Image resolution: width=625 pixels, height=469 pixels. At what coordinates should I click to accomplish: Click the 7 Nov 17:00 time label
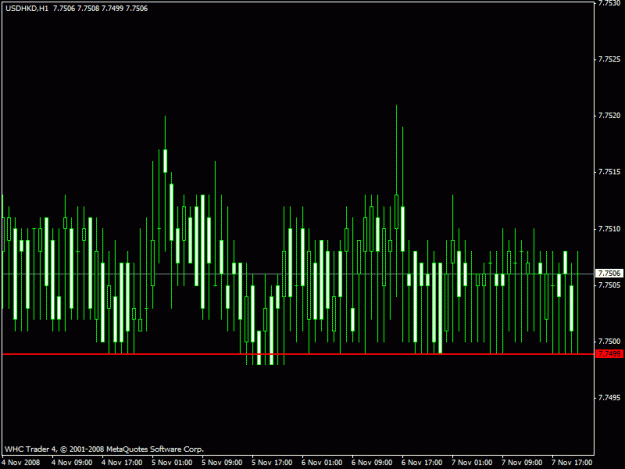(x=572, y=463)
